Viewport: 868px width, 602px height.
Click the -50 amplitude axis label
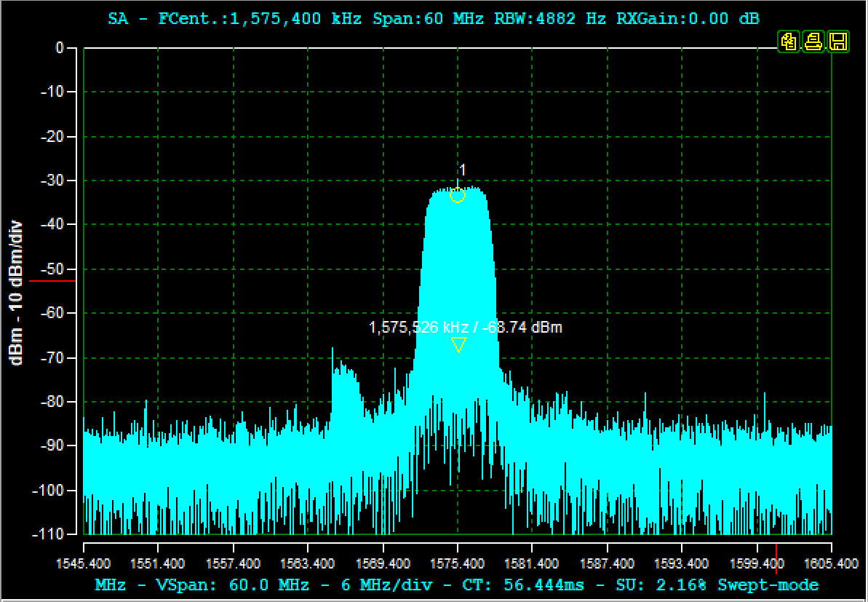[53, 269]
